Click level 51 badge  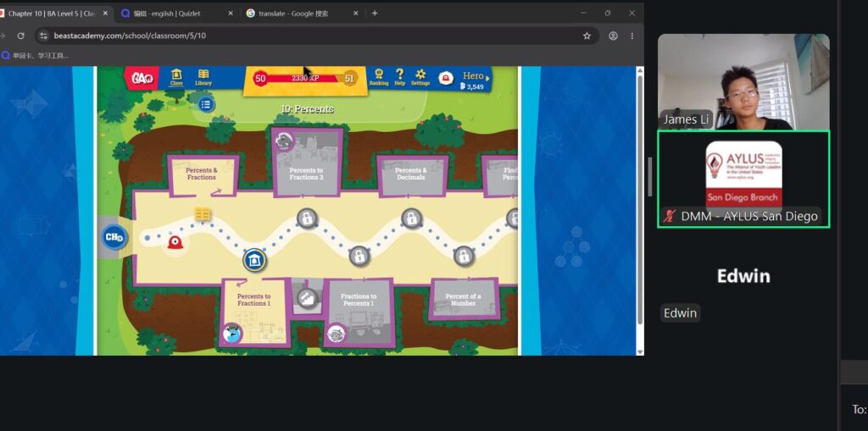[x=349, y=79]
